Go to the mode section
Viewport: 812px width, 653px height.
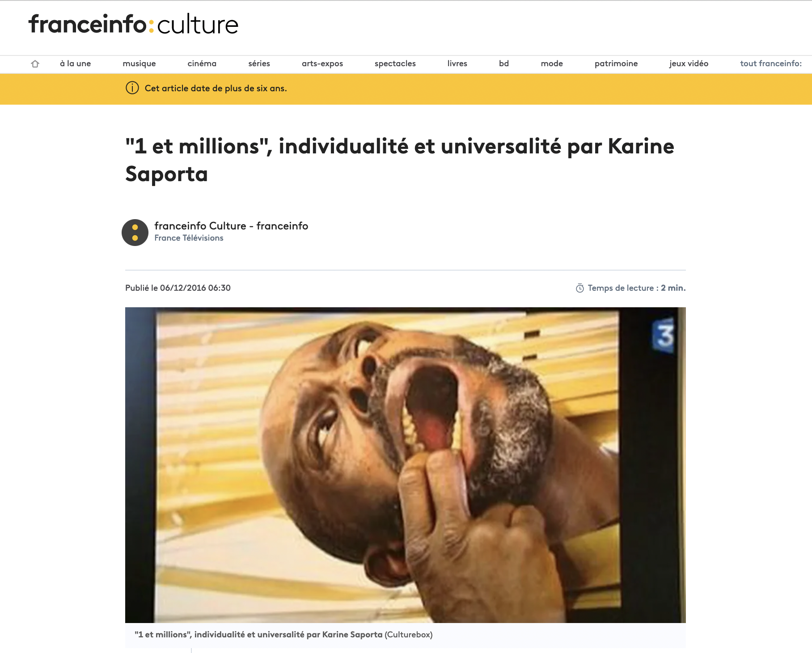[552, 64]
